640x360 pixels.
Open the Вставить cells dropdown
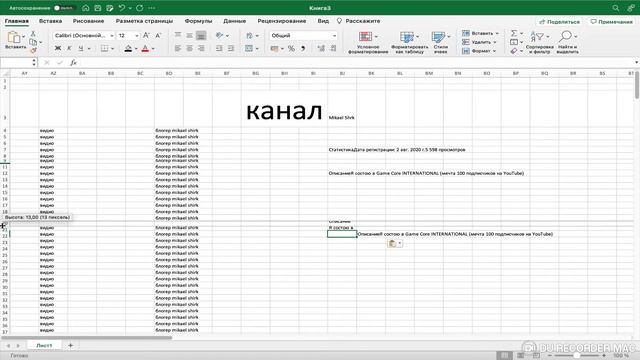(480, 33)
